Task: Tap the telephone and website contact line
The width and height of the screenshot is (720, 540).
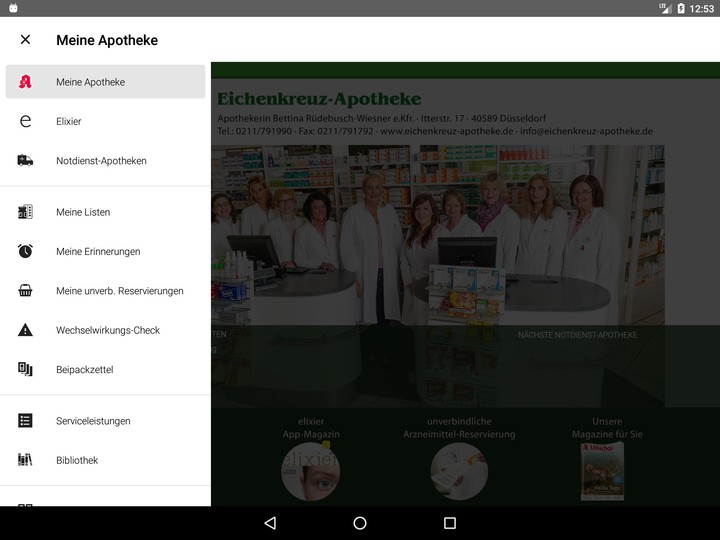Action: [435, 131]
